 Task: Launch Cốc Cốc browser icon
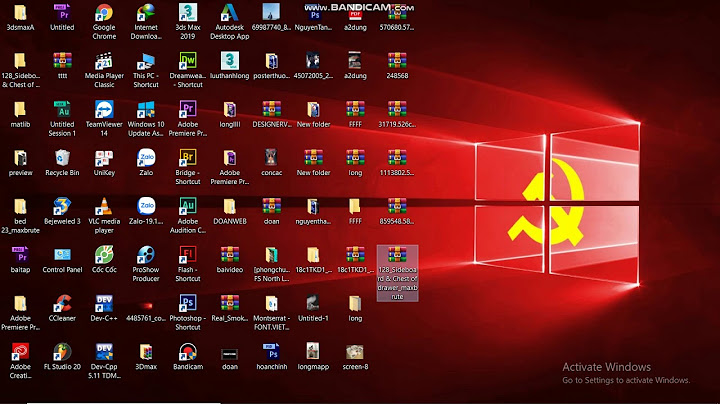point(104,255)
